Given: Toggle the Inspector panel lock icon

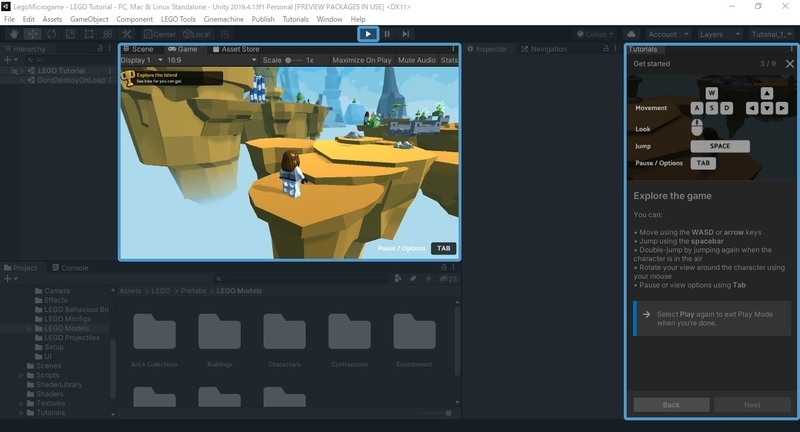Looking at the screenshot, I should click(606, 48).
